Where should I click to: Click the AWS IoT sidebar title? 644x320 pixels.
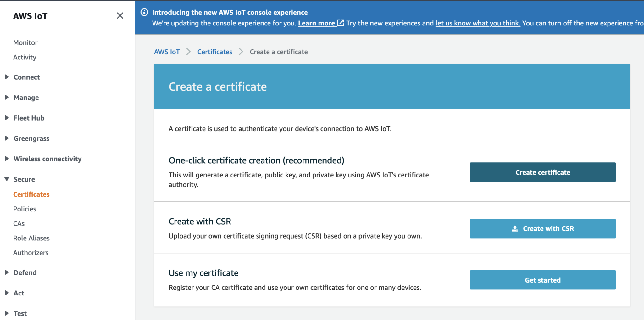click(30, 16)
